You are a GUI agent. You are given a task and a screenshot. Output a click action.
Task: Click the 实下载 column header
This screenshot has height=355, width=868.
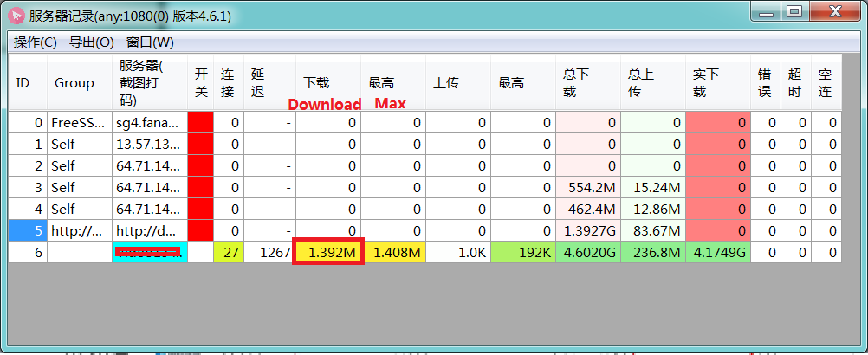point(718,83)
